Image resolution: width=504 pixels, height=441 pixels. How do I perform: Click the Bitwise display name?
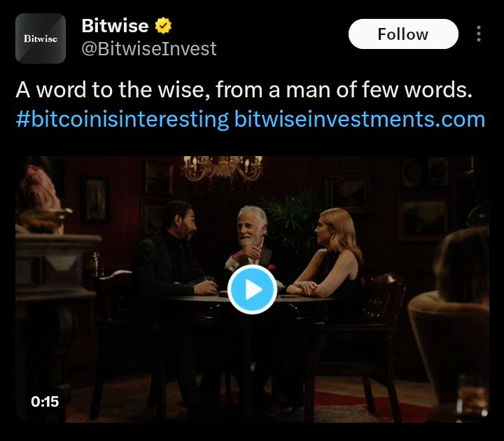click(x=115, y=26)
